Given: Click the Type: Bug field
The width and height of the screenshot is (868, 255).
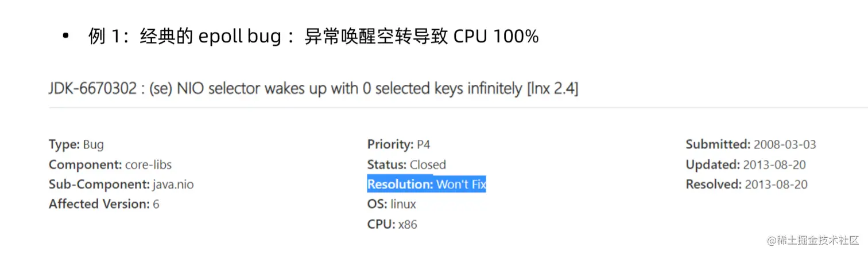Looking at the screenshot, I should coord(76,145).
